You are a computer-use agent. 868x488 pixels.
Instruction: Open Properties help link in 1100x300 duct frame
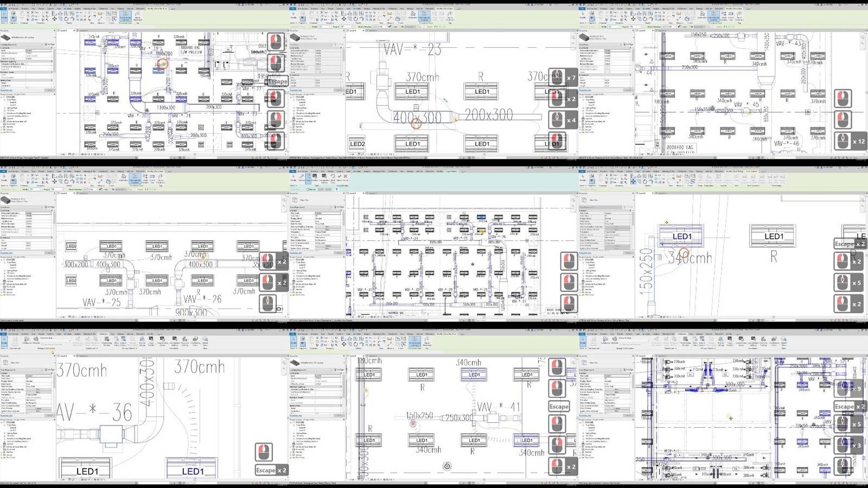coord(6,90)
